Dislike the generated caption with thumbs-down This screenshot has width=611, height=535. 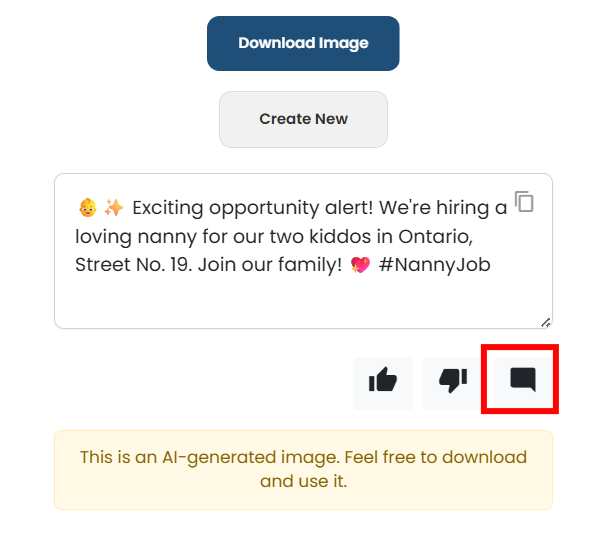point(453,380)
